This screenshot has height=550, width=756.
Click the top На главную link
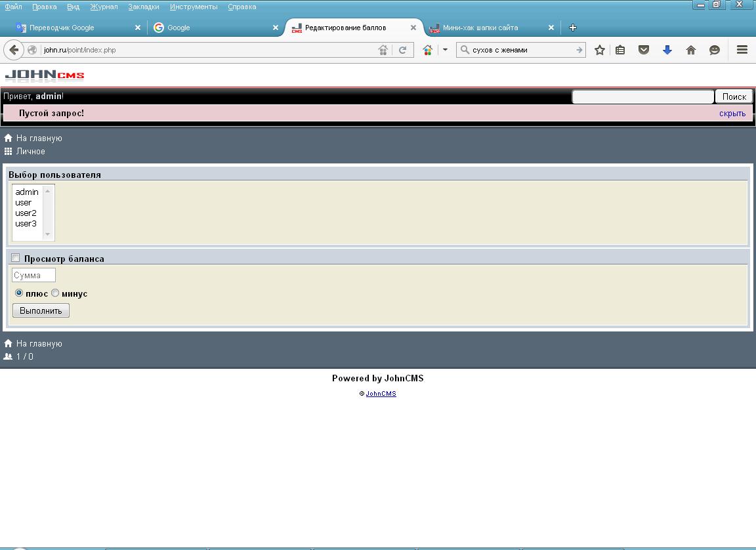pyautogui.click(x=39, y=138)
